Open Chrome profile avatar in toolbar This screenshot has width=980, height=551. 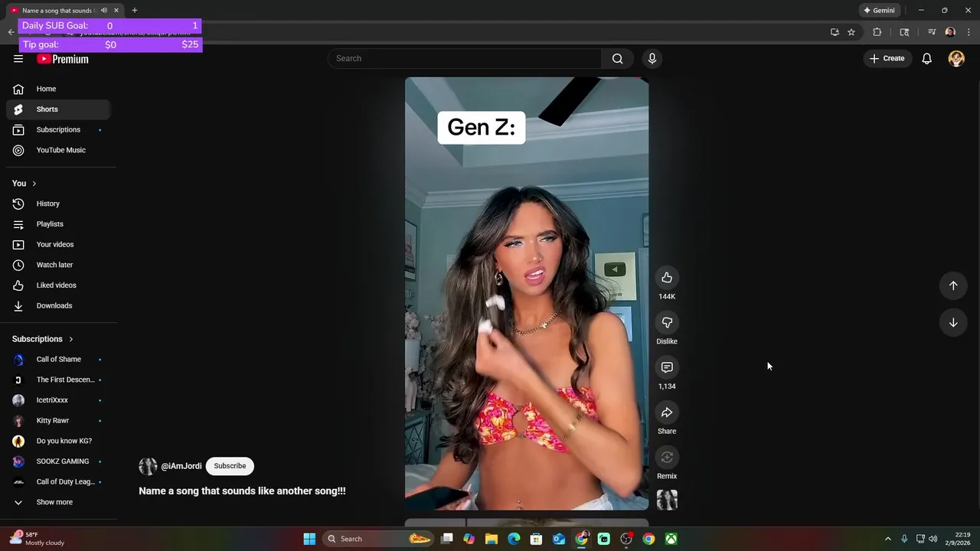coord(950,32)
